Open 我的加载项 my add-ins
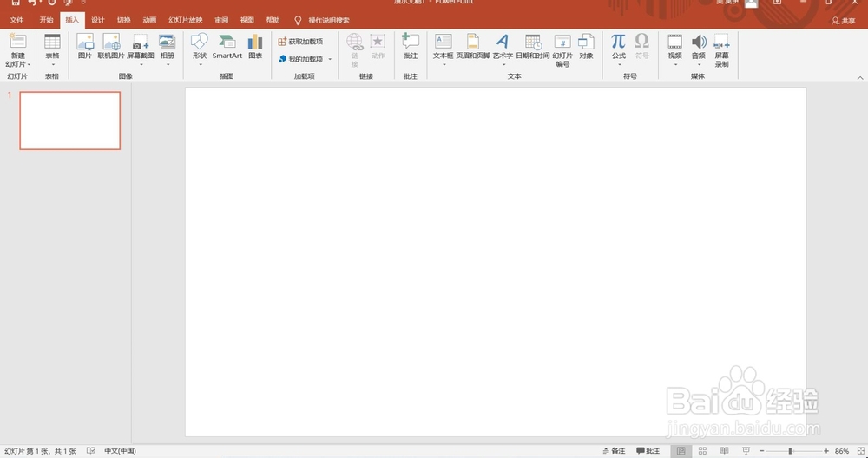The width and height of the screenshot is (868, 458). (300, 59)
